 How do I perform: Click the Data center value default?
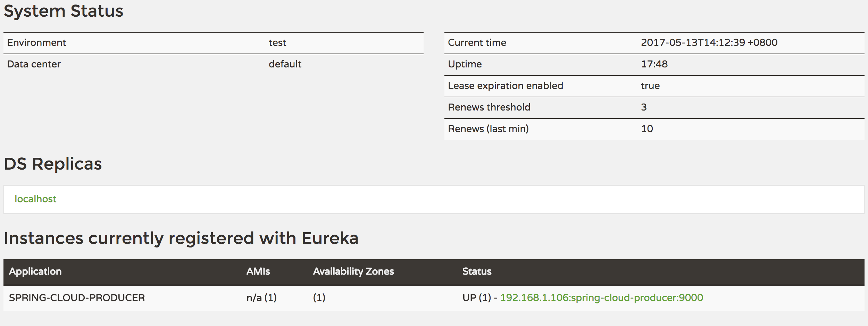click(x=285, y=64)
